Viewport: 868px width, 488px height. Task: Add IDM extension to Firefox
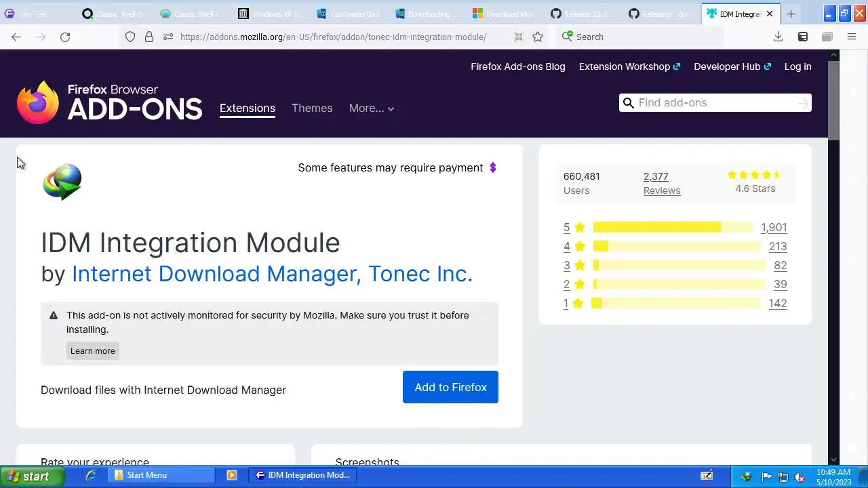coord(450,387)
